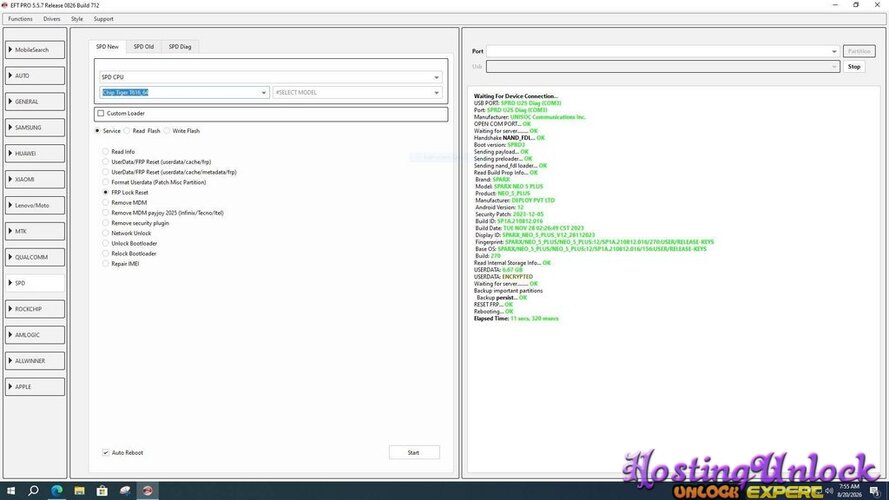Expand the XIAOMI sidebar section
889x500 pixels.
(35, 179)
